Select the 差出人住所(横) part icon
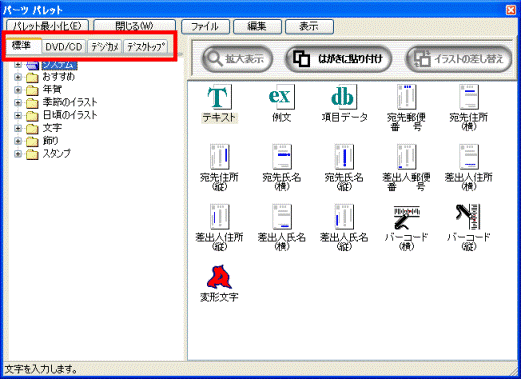Image resolution: width=521 pixels, height=379 pixels. coord(469,157)
